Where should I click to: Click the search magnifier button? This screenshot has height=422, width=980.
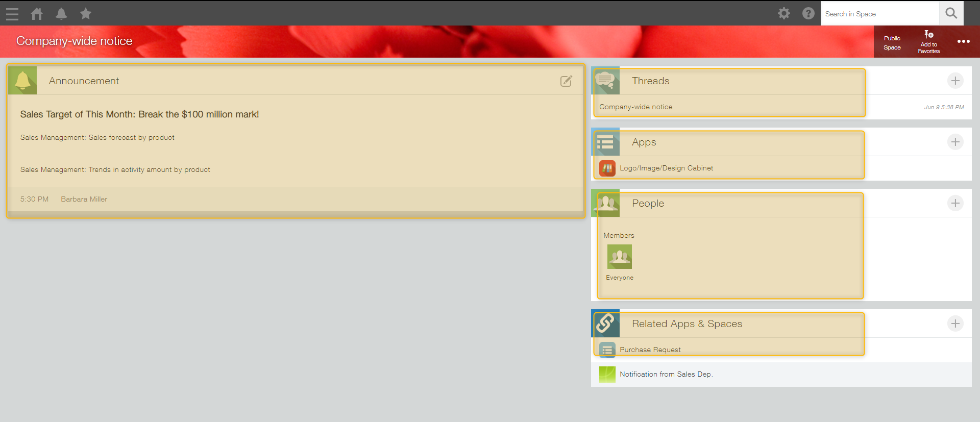coord(951,14)
